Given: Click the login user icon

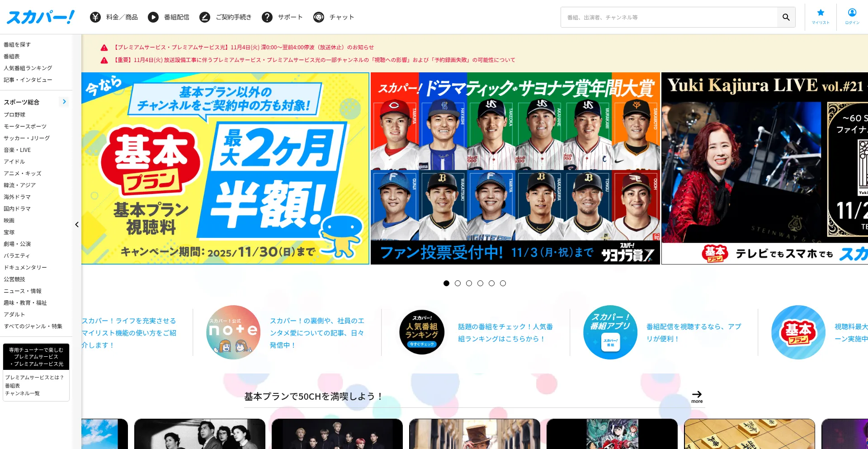Looking at the screenshot, I should tap(852, 13).
